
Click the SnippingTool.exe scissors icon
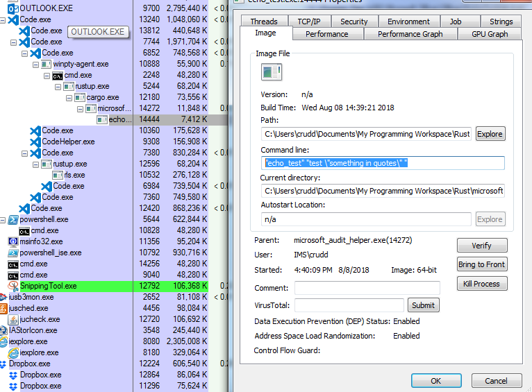point(13,287)
